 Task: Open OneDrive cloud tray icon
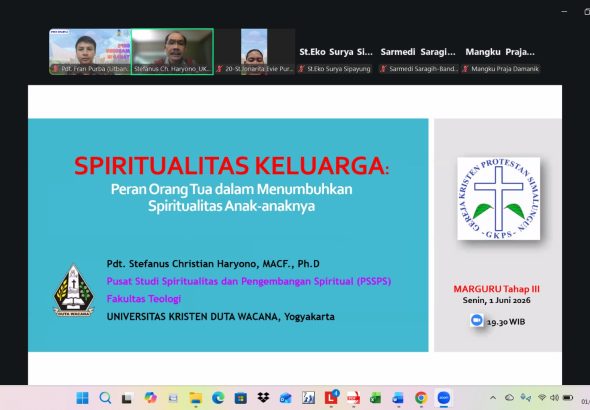(509, 398)
